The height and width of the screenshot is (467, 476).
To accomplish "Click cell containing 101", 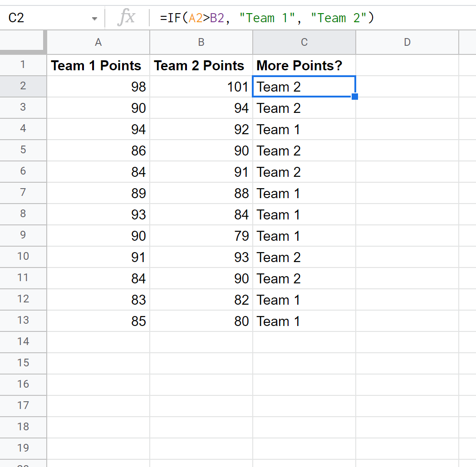I will pyautogui.click(x=201, y=87).
